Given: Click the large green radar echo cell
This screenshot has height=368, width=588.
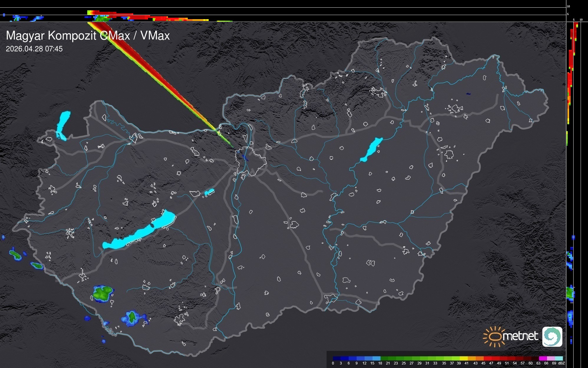Looking at the screenshot, I should click(102, 293).
